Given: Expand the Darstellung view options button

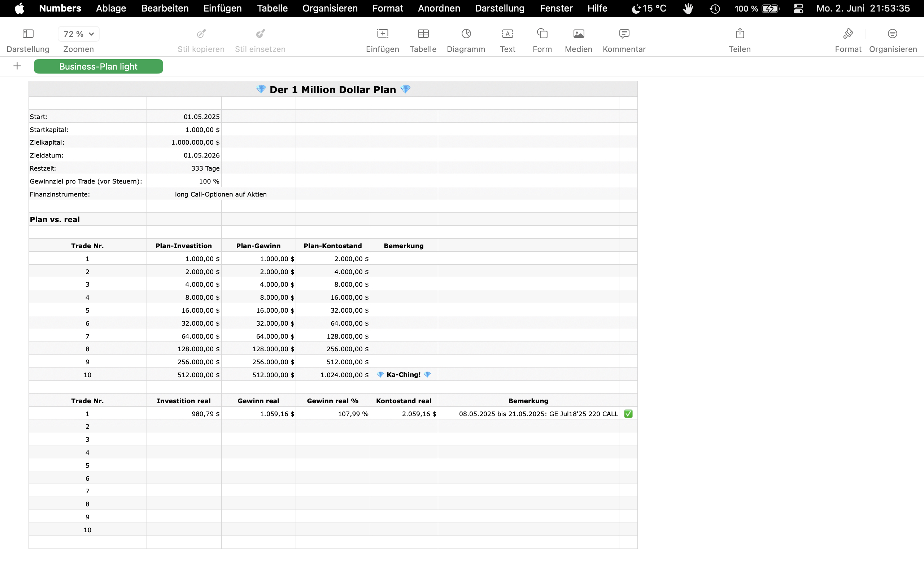Looking at the screenshot, I should coord(28,34).
